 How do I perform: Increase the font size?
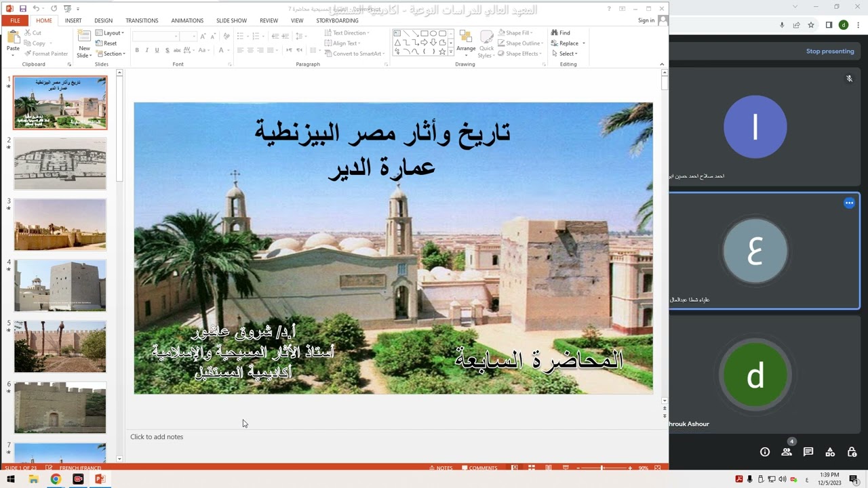tap(203, 36)
